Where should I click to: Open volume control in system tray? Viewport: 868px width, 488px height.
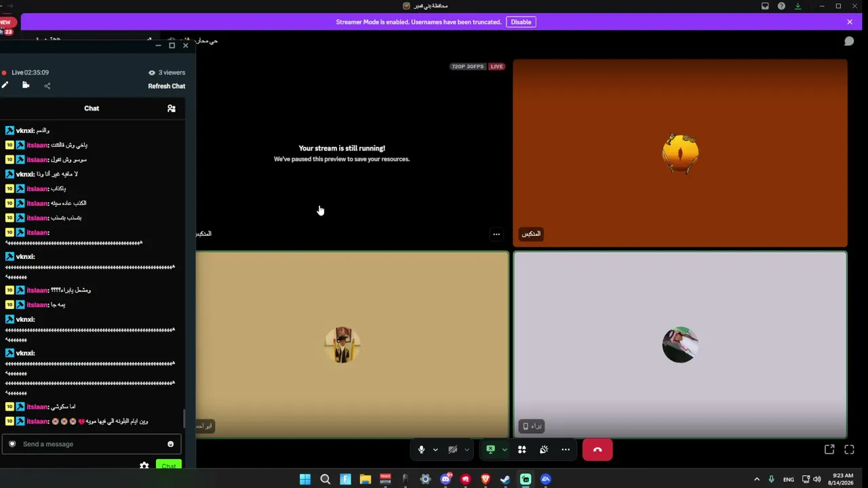pyautogui.click(x=817, y=479)
